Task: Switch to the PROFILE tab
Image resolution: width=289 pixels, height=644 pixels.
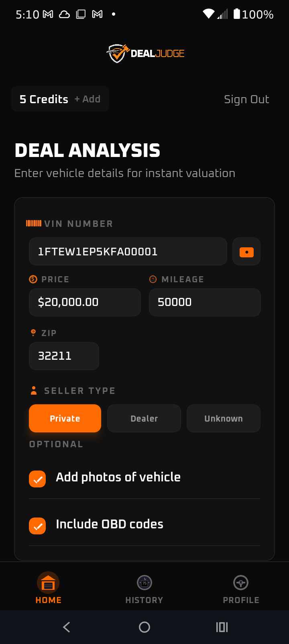Action: pos(241,589)
